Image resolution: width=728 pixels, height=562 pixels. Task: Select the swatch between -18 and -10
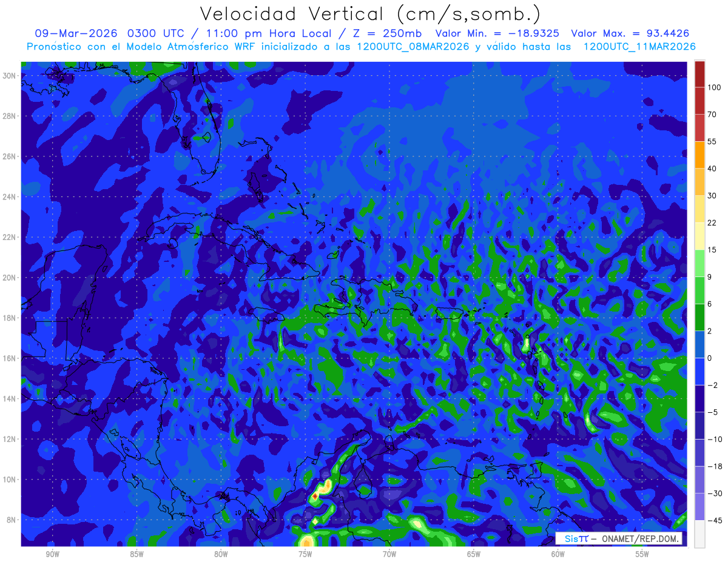(x=699, y=452)
